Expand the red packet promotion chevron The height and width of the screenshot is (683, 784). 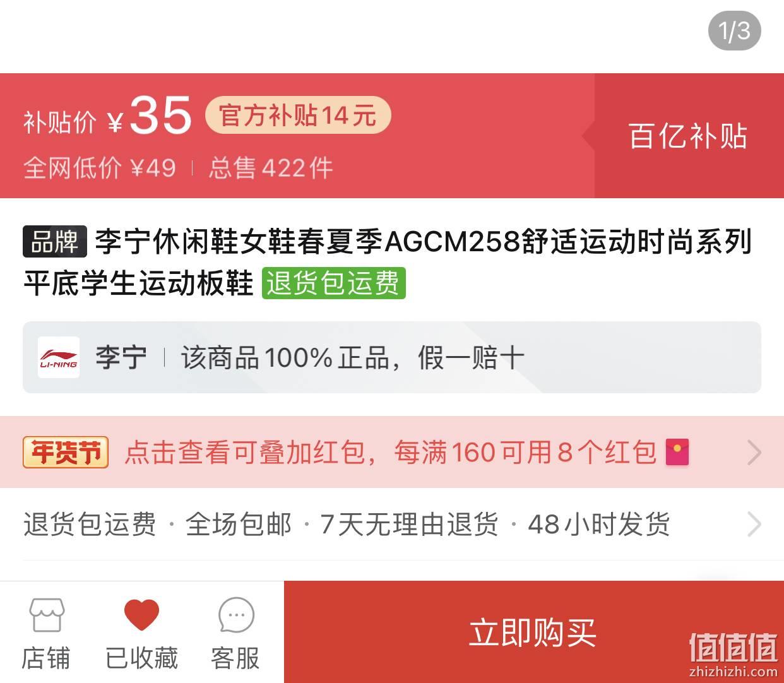(x=754, y=453)
